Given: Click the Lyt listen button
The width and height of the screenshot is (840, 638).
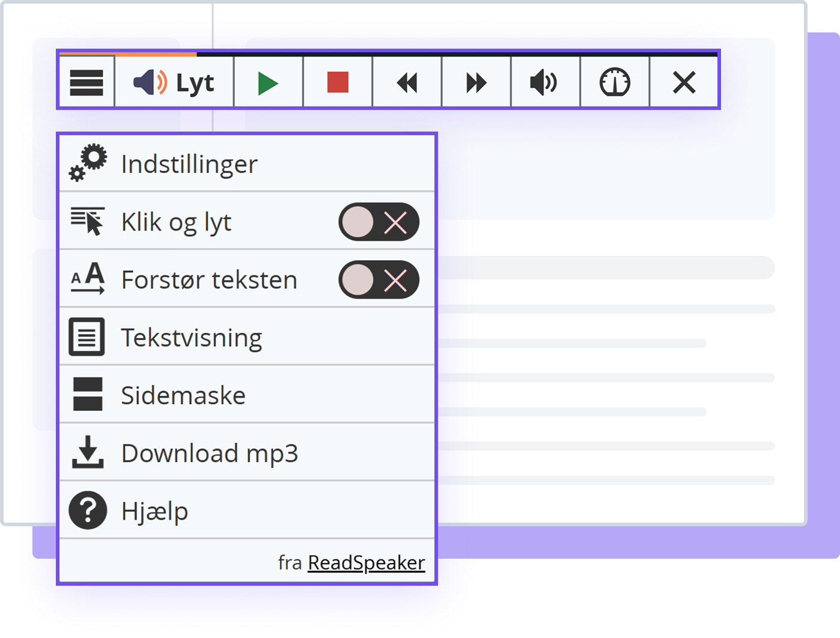Looking at the screenshot, I should tap(174, 82).
